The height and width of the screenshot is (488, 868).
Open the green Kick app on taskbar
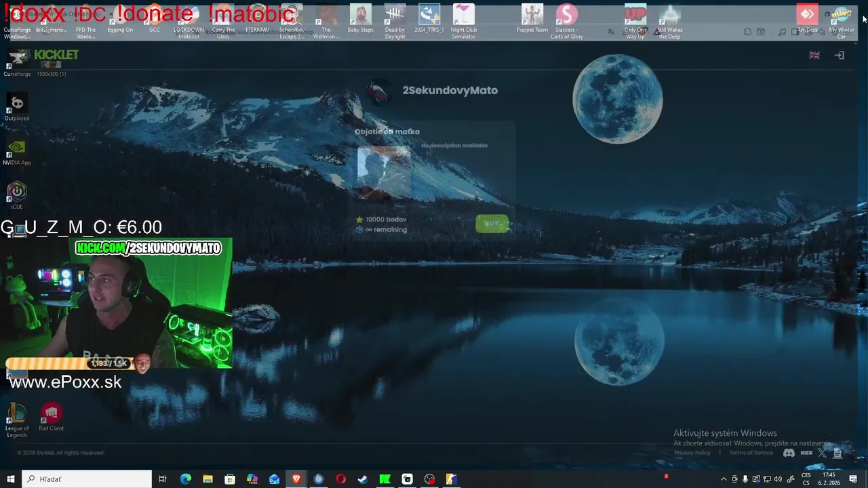click(385, 479)
